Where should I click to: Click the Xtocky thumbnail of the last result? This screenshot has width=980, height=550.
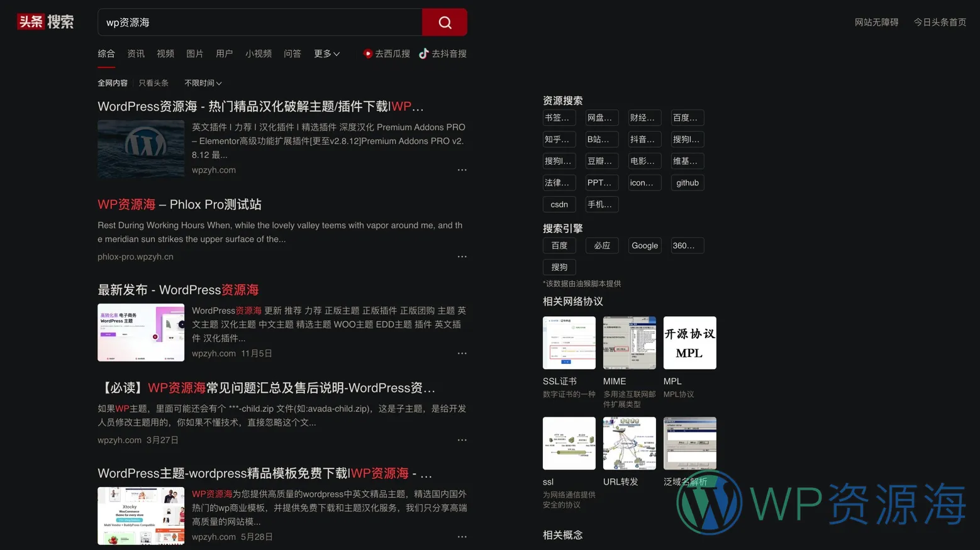[x=141, y=516]
